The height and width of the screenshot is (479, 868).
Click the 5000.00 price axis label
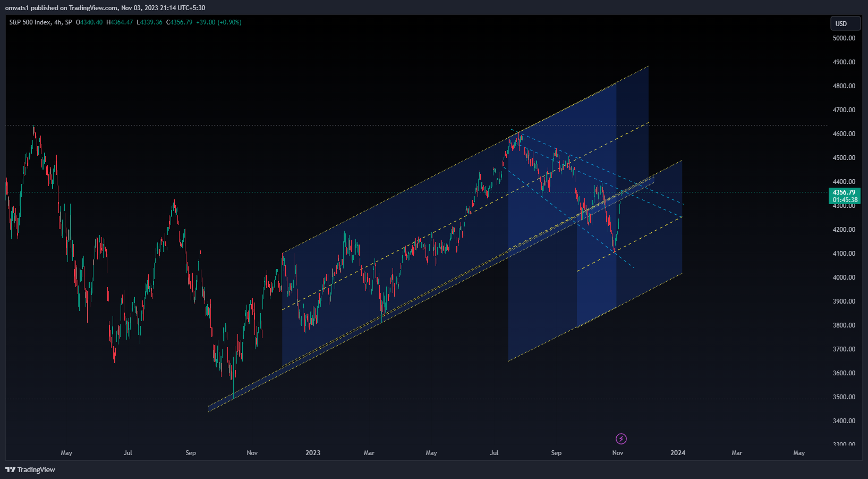(844, 38)
